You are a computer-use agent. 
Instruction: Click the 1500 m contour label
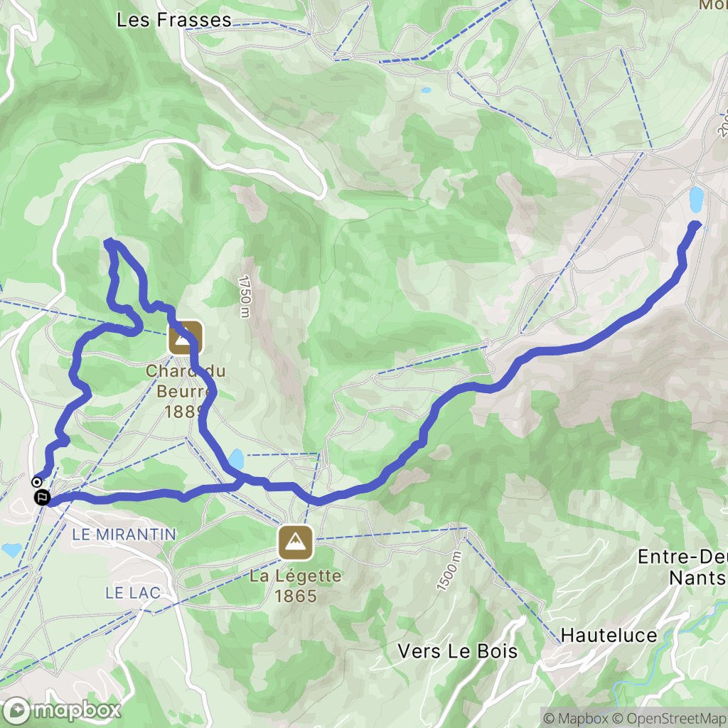449,572
